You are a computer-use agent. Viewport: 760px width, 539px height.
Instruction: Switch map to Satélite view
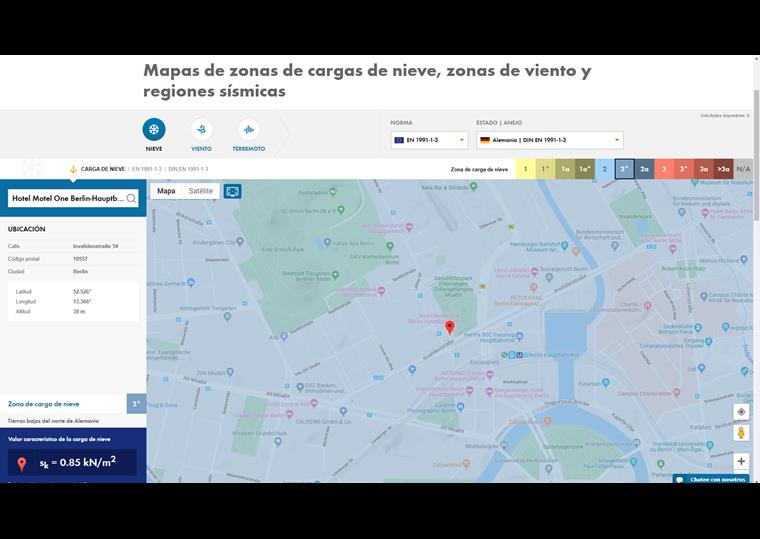(201, 191)
